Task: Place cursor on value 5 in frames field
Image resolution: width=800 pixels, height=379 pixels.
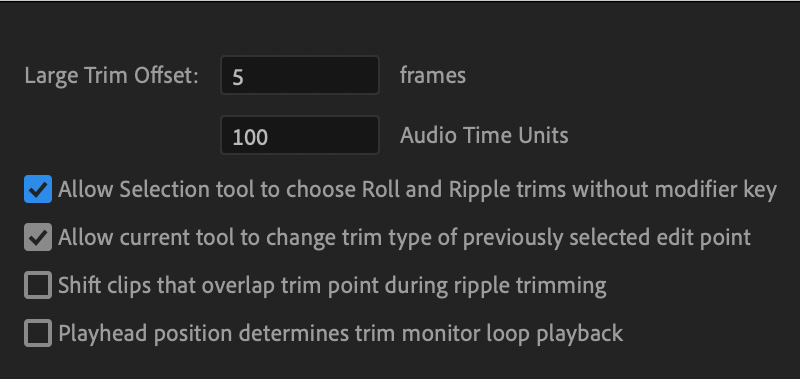Action: tap(238, 77)
